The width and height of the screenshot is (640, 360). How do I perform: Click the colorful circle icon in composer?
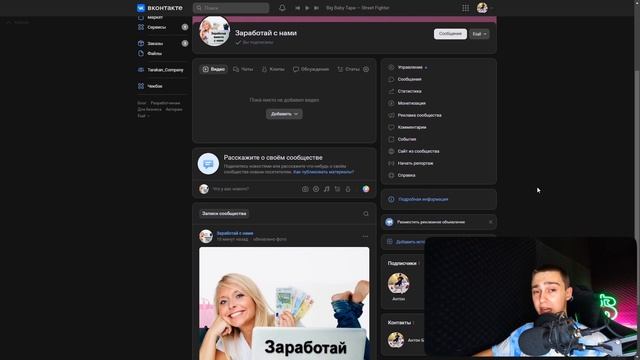366,189
